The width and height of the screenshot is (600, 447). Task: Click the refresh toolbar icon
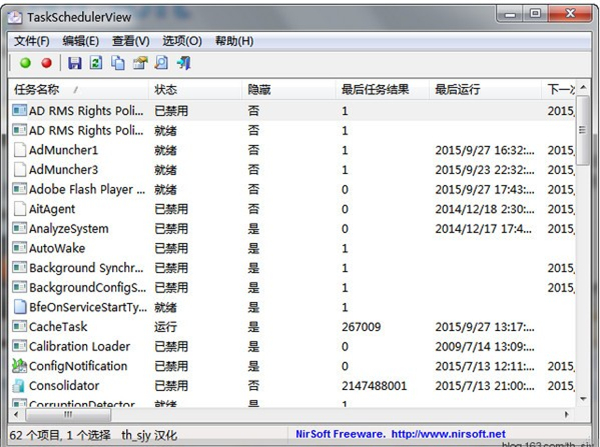tap(96, 63)
